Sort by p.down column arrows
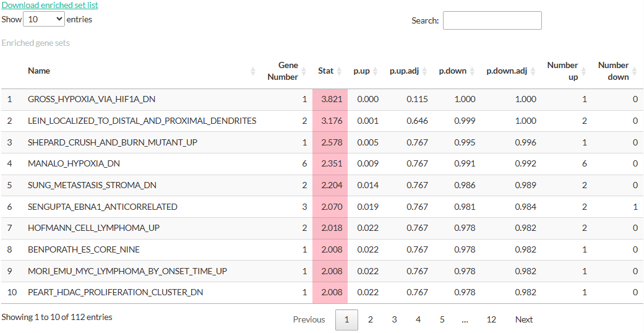The width and height of the screenshot is (644, 333). tap(472, 71)
